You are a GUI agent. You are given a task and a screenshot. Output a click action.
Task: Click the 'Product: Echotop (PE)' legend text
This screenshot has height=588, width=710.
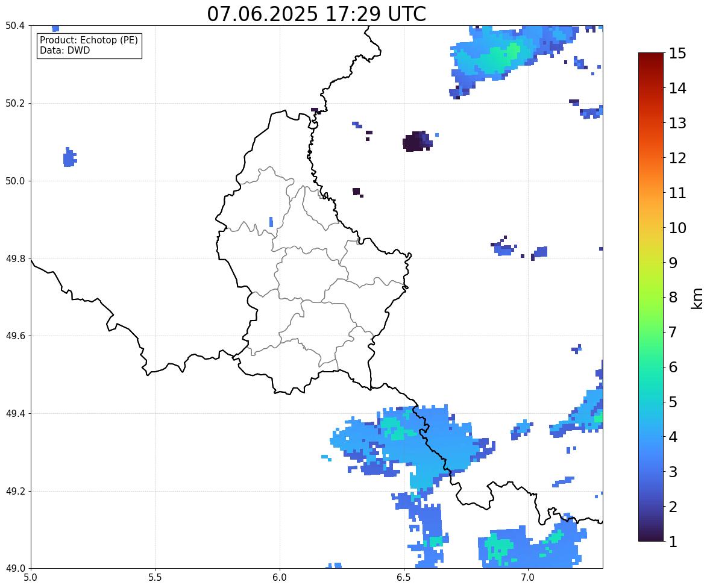(89, 40)
